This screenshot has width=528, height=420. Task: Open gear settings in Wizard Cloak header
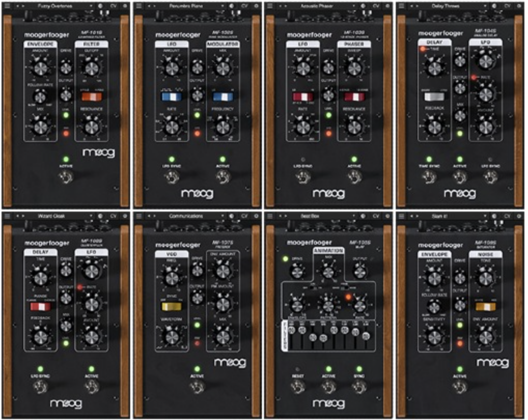coord(125,216)
